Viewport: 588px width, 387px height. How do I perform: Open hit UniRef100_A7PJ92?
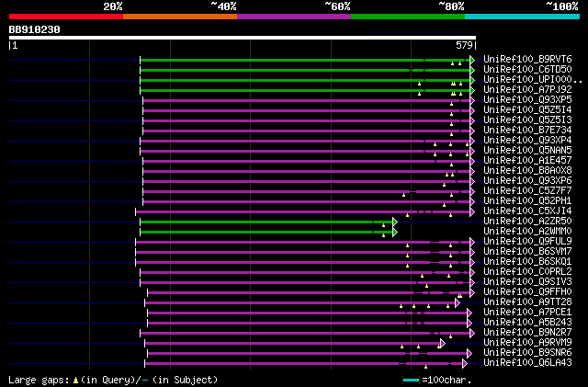527,90
